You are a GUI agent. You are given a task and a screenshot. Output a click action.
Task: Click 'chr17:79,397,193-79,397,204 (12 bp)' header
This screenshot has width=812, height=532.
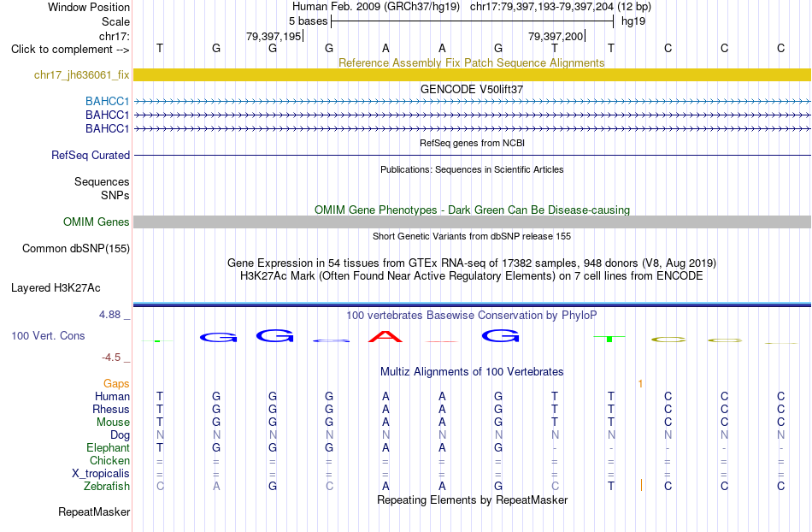561,7
